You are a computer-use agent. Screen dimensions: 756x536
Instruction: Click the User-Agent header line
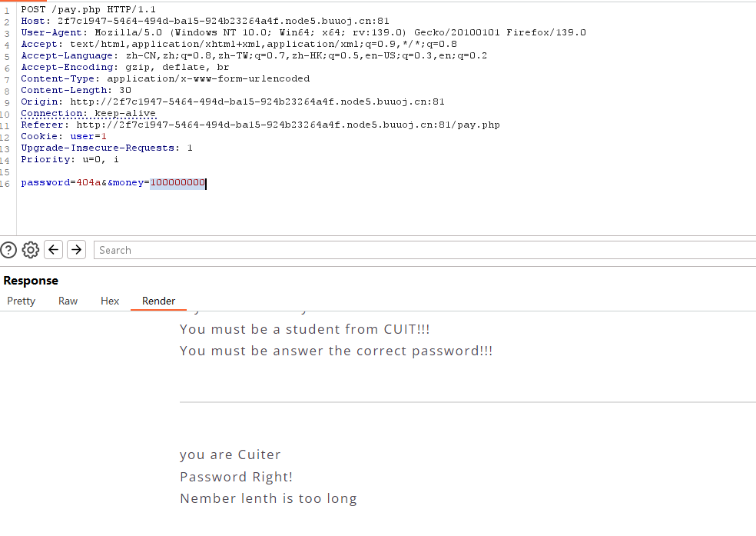tap(303, 33)
